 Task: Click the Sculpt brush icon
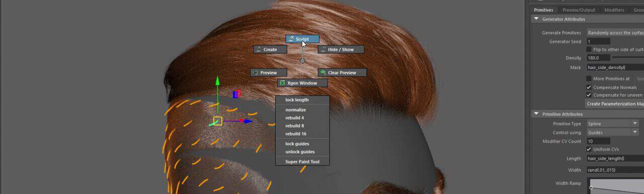(291, 39)
